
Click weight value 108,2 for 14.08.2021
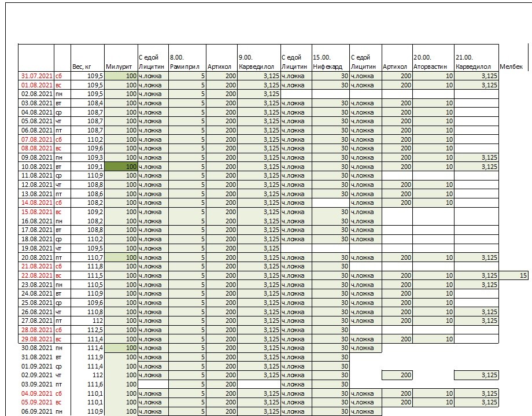[x=87, y=203]
